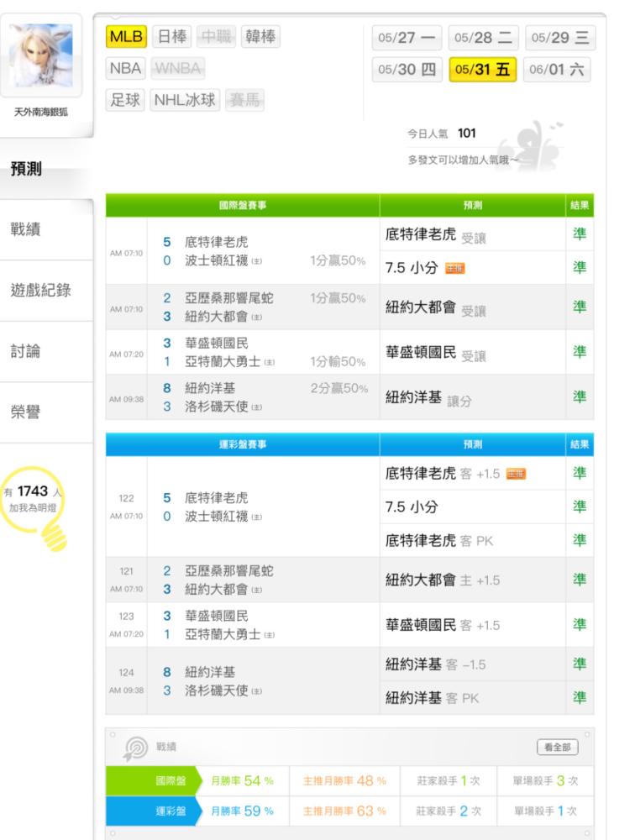Choose date 05/28 二
Screen dimensions: 635x840
pos(483,38)
